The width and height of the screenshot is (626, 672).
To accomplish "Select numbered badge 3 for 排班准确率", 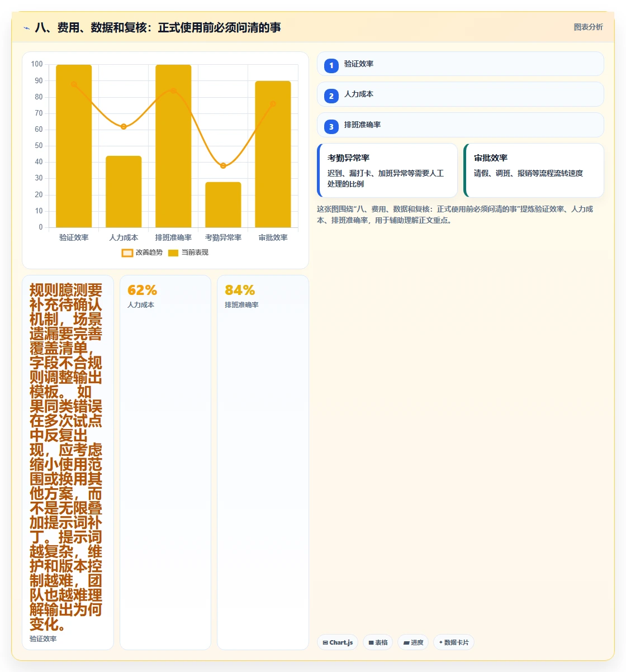I will [x=331, y=126].
